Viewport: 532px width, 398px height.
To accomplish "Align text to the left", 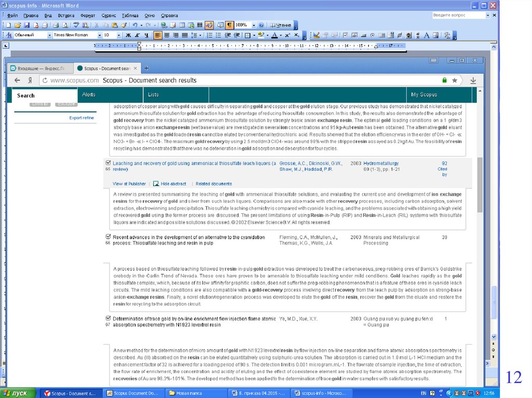I will tap(158, 35).
